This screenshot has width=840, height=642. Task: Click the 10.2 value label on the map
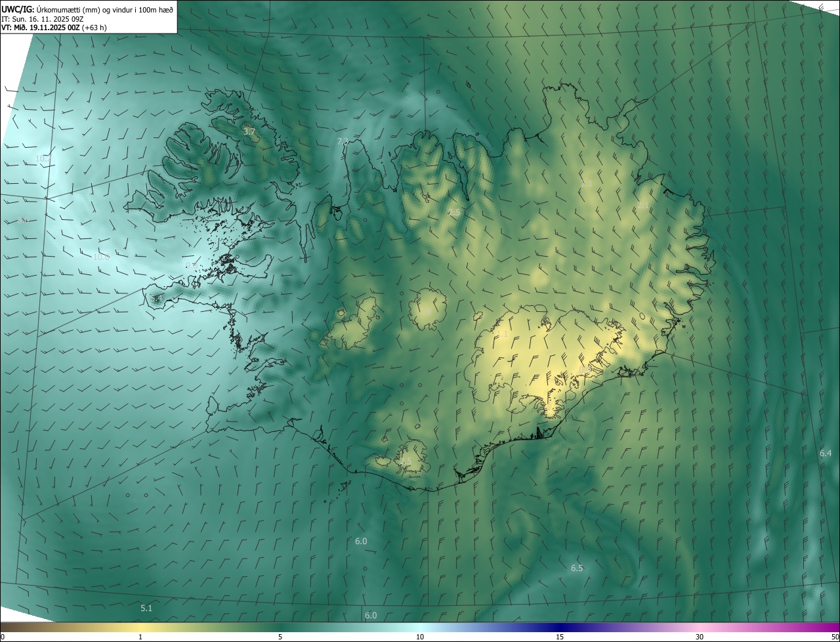(43, 159)
